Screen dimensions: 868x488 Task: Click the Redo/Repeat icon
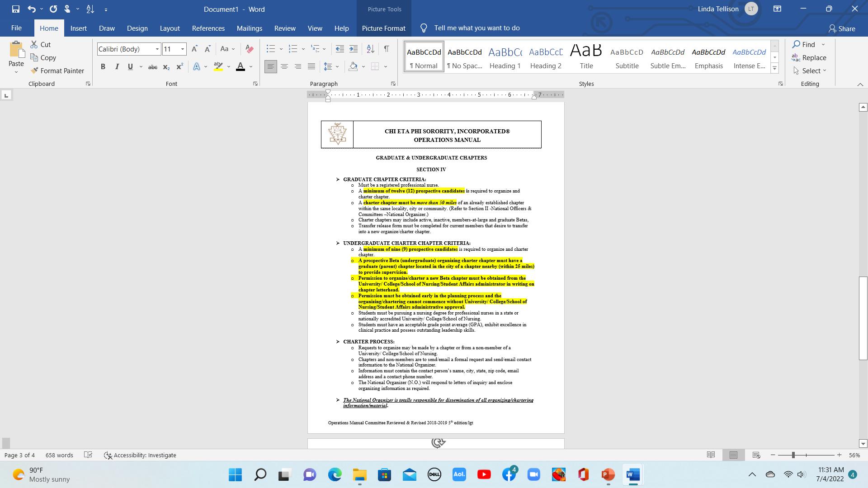(x=53, y=9)
